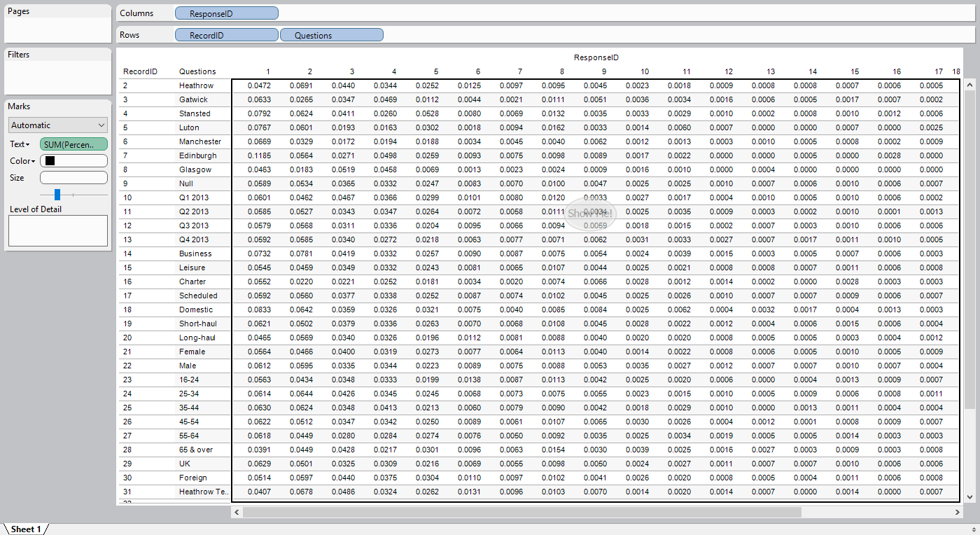Click the horizontal scrollbar thumb

[x=521, y=513]
